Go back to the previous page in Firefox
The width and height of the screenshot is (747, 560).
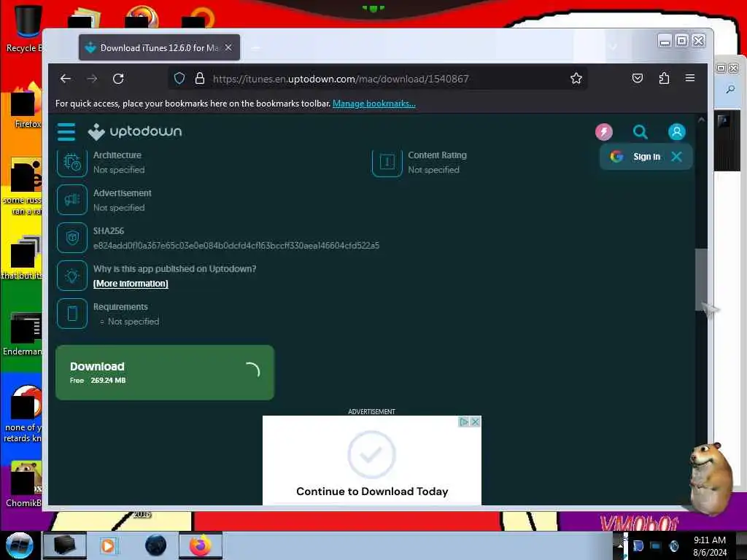tap(66, 79)
